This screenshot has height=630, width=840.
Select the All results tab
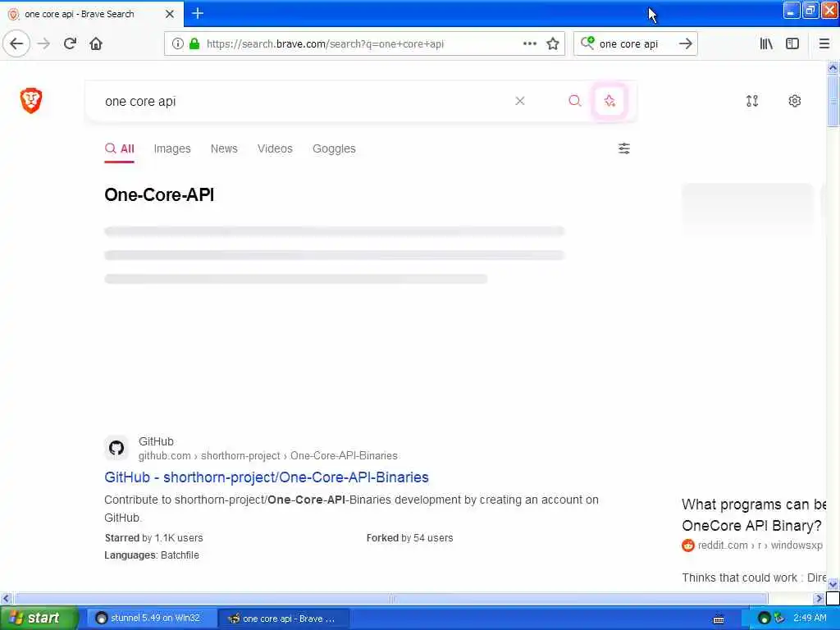tap(120, 148)
